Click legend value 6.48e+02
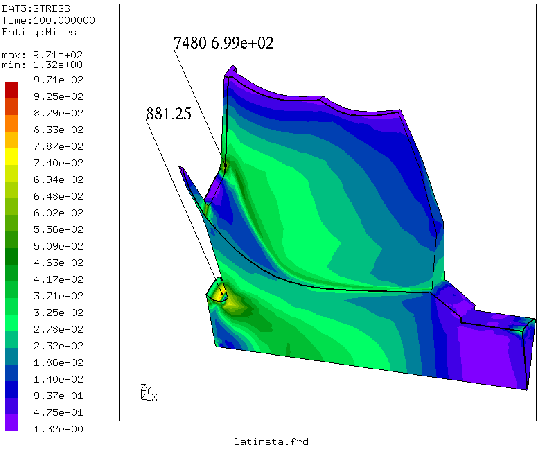The width and height of the screenshot is (543, 466). [x=58, y=196]
